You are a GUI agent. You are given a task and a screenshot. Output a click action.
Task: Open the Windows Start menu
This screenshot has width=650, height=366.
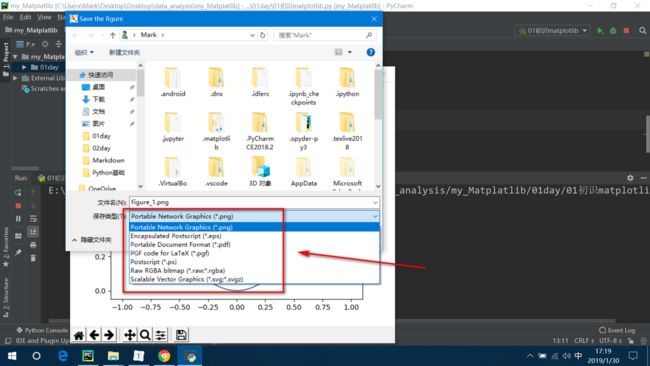(12, 356)
